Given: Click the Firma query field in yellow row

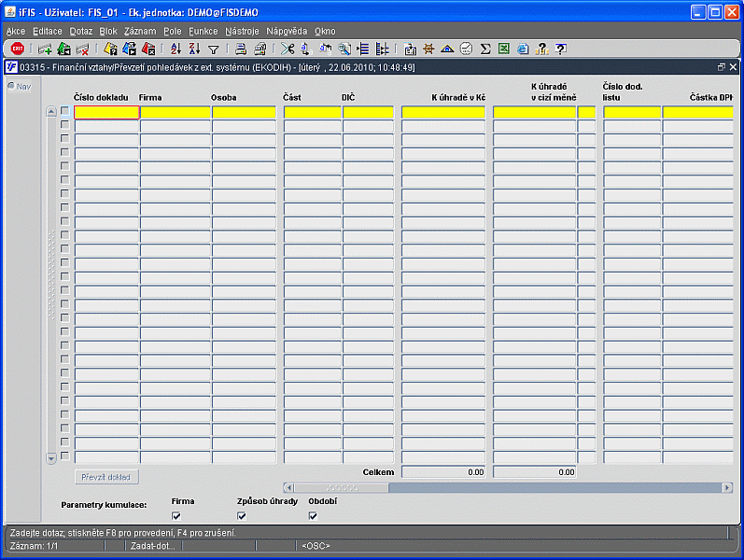Looking at the screenshot, I should (175, 112).
